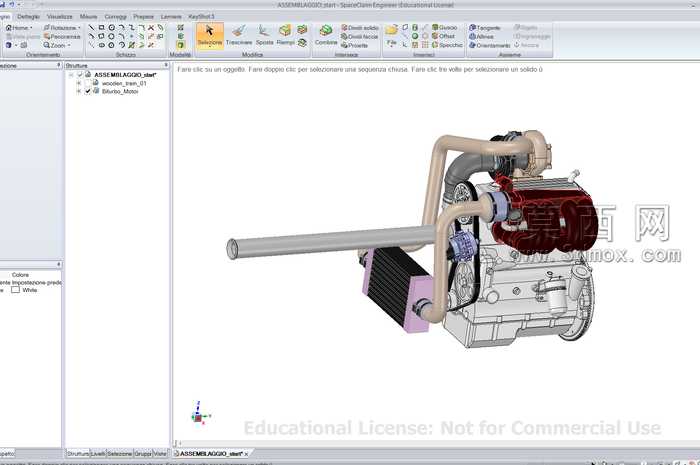The width and height of the screenshot is (700, 465).
Task: Select the Specchio mirror tool
Action: point(447,45)
